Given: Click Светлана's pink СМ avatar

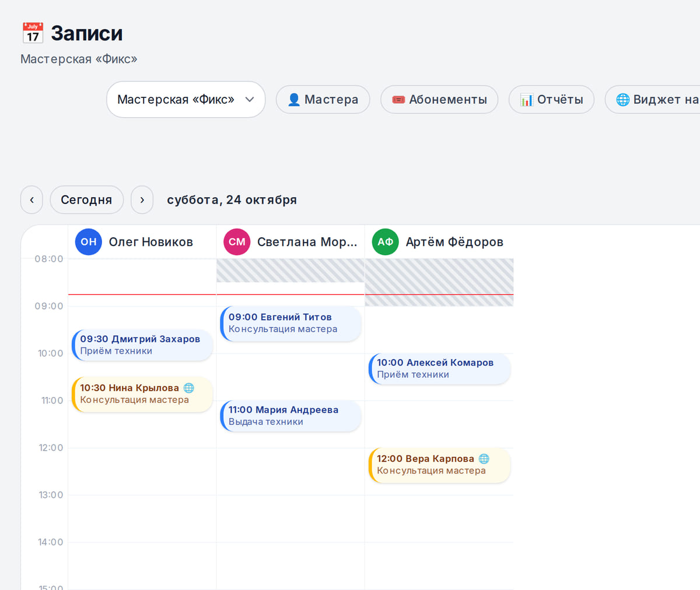Looking at the screenshot, I should click(x=237, y=242).
